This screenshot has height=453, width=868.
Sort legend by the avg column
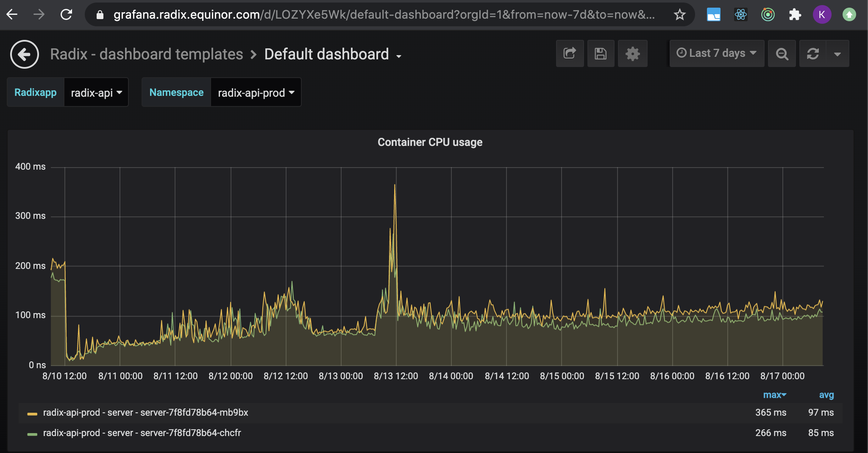(825, 395)
